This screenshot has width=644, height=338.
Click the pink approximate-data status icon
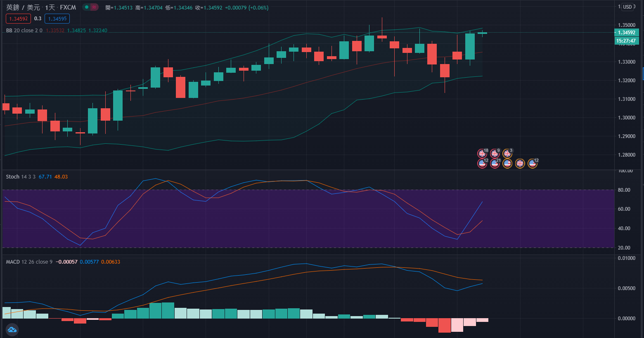click(95, 7)
